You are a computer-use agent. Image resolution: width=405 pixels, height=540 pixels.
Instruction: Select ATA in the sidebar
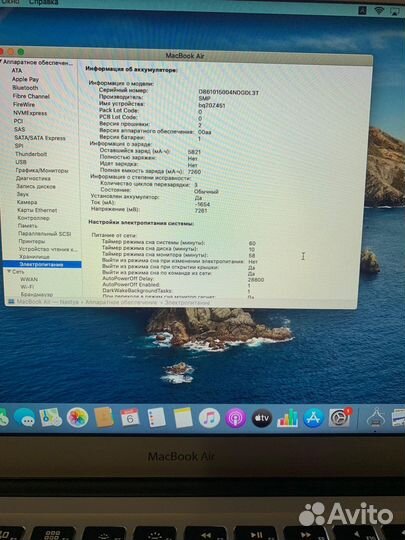(x=17, y=71)
